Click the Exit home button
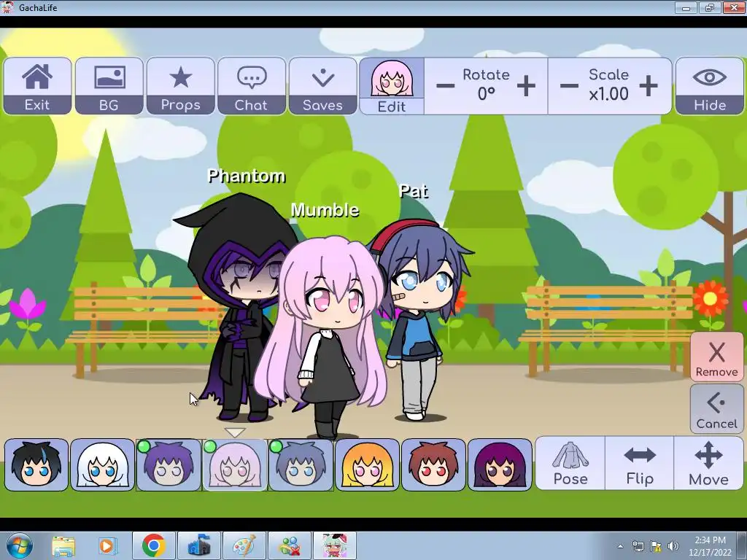 37,86
